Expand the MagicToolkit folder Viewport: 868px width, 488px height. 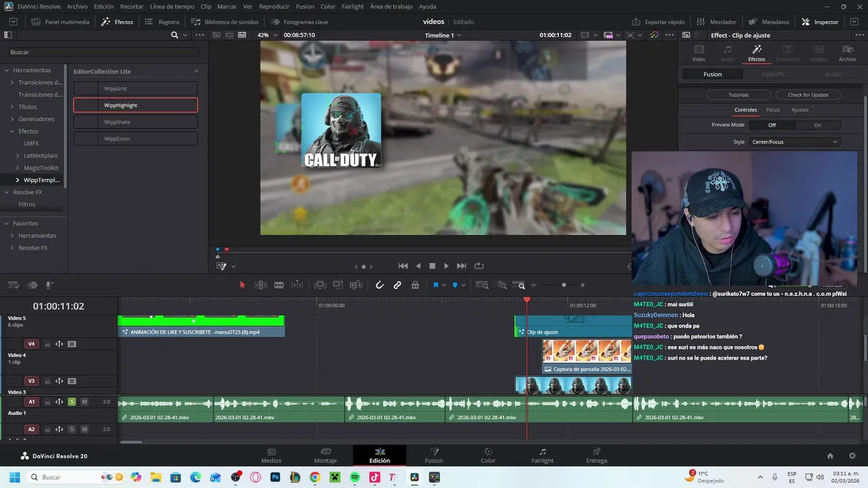point(17,168)
